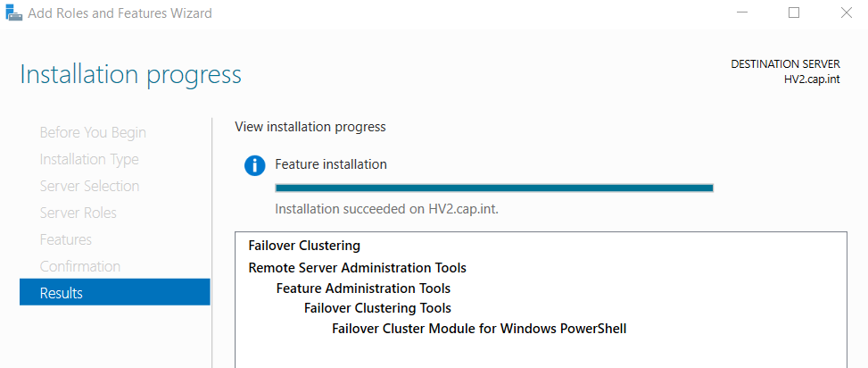The image size is (868, 368).
Task: Select Failover Clustering in results list
Action: pyautogui.click(x=304, y=245)
